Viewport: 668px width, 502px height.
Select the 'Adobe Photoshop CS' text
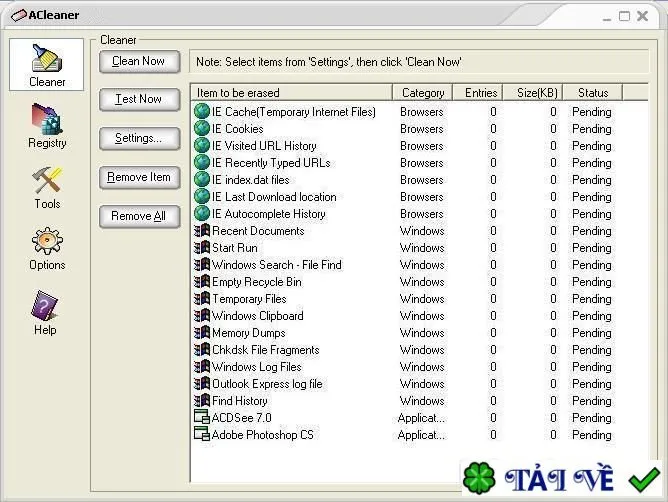click(x=263, y=435)
